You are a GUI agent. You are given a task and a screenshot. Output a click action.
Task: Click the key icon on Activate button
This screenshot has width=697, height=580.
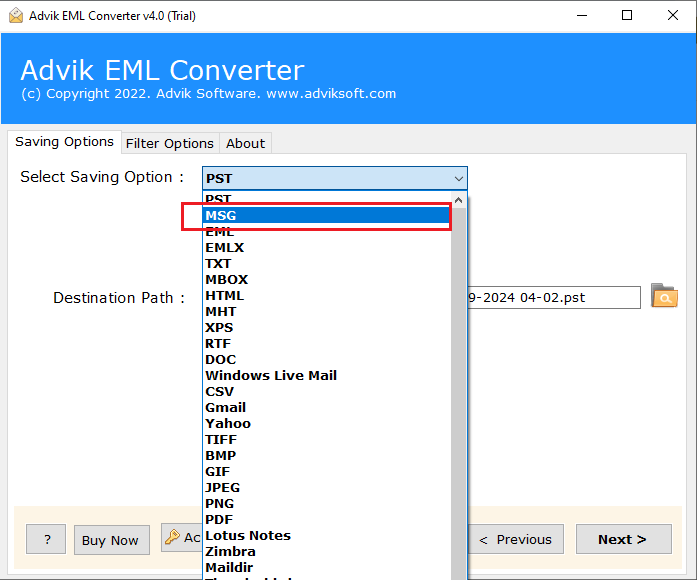[172, 537]
